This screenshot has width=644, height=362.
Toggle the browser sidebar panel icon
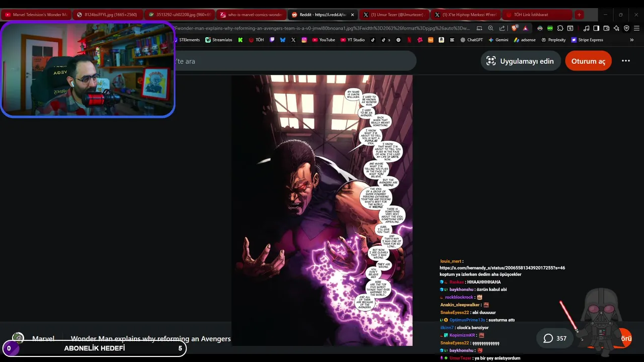(596, 28)
